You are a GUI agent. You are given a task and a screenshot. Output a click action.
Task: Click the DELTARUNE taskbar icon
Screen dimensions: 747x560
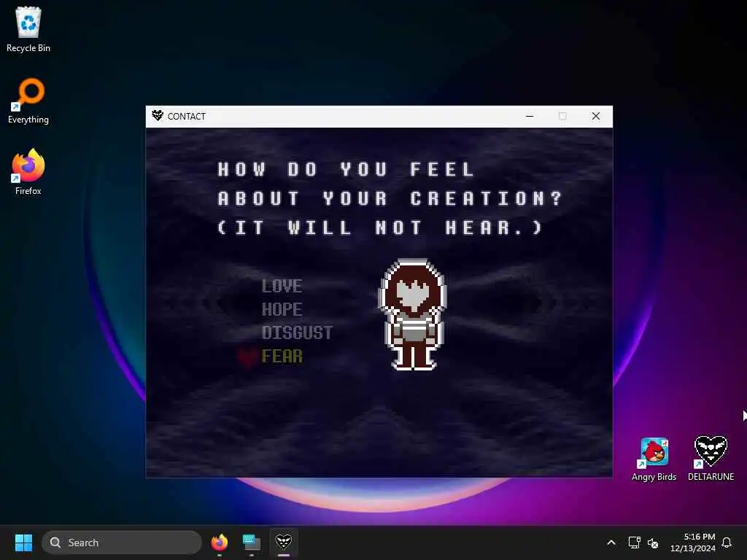tap(284, 542)
